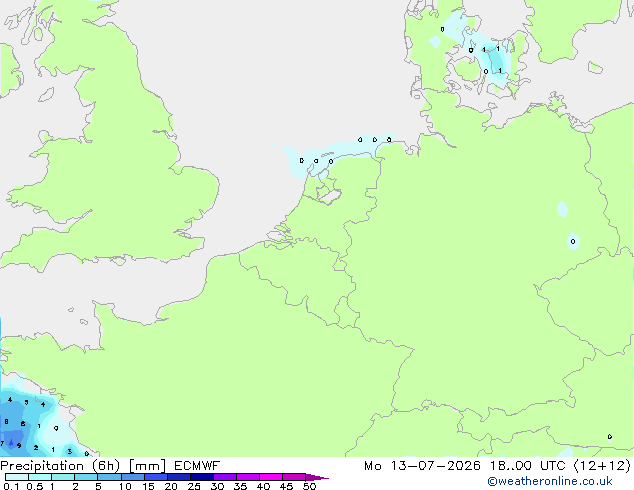Viewport: 634px width, 490px height.
Task: Click the '18:00 UTC' time text
Action: tap(527, 466)
